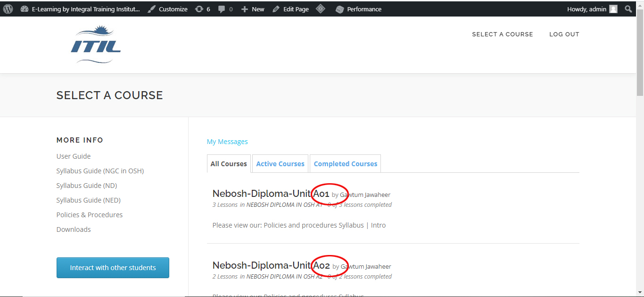
Task: Open the Policies & Procedures sidebar link
Action: tap(90, 215)
